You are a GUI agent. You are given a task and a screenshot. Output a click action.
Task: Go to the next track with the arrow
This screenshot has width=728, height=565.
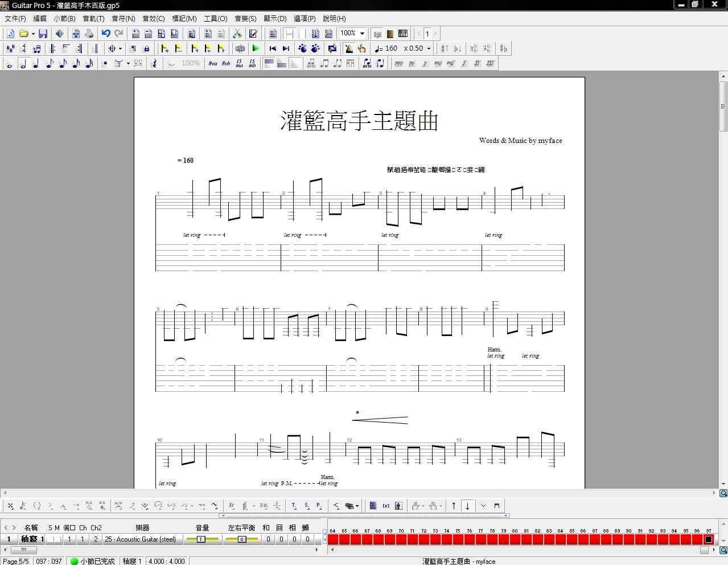coord(14,528)
